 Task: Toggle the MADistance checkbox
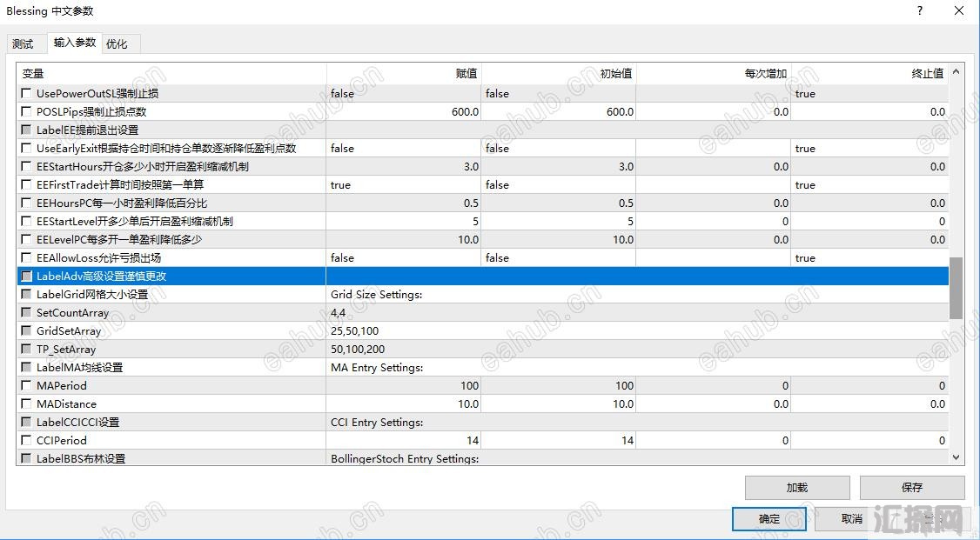coord(26,403)
